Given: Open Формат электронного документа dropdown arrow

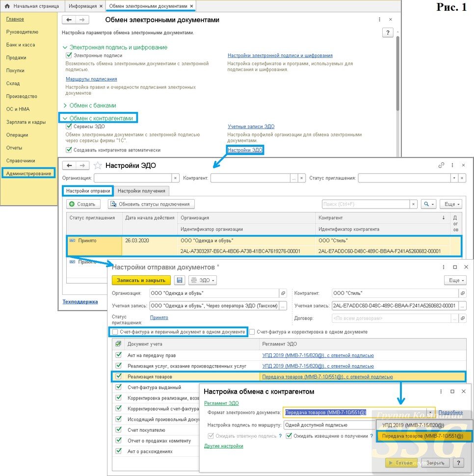Looking at the screenshot, I should (x=430, y=413).
